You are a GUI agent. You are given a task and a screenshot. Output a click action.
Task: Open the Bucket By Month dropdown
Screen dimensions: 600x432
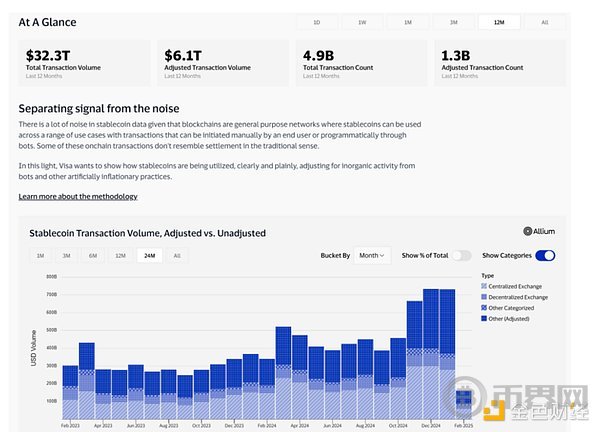(x=371, y=255)
